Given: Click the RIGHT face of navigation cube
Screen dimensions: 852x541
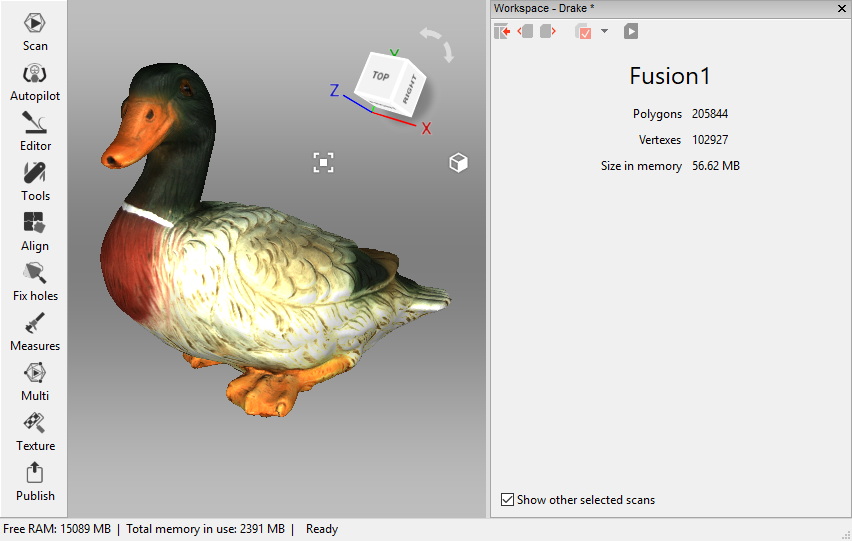Looking at the screenshot, I should 410,92.
